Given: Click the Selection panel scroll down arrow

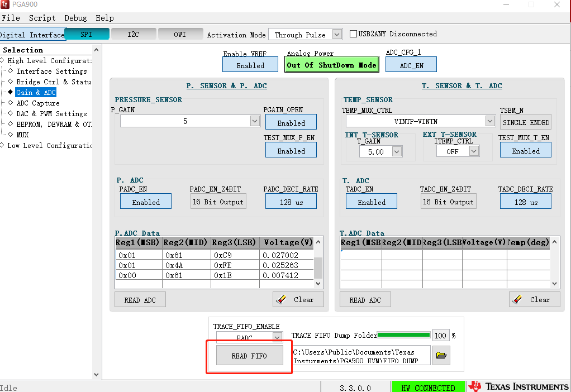Looking at the screenshot, I should [x=96, y=374].
